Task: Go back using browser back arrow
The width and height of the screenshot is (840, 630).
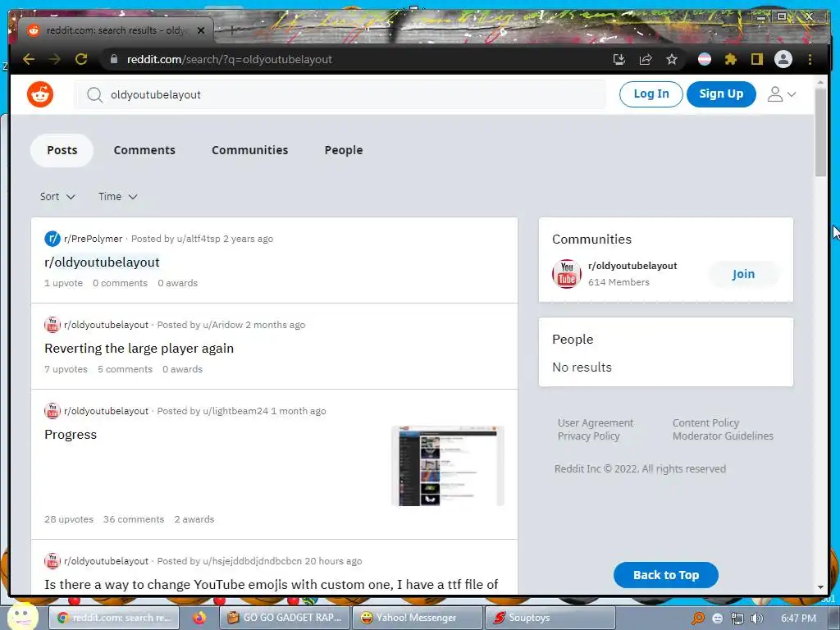Action: pos(29,59)
